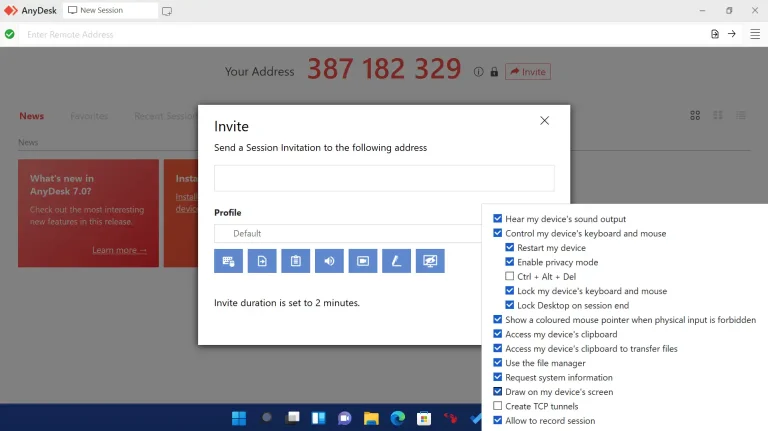Screen dimensions: 768x431
Task: Switch to list view icon
Action: point(741,116)
